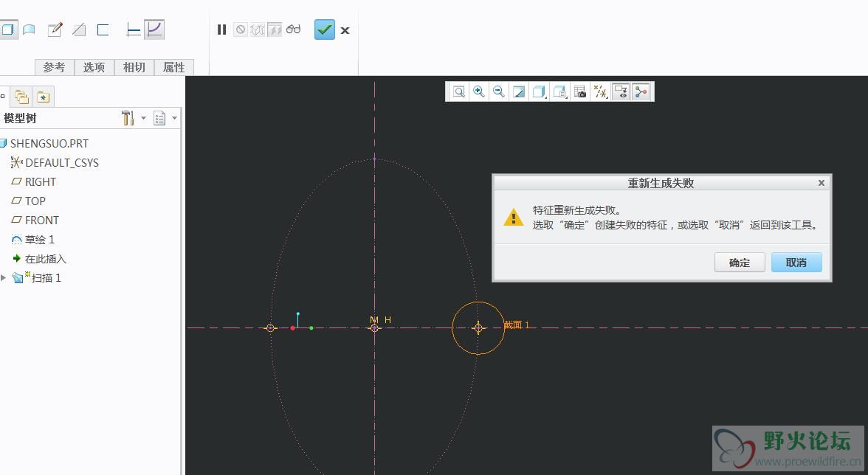The height and width of the screenshot is (475, 868).
Task: Click the 截面 1 label in viewport
Action: click(517, 325)
